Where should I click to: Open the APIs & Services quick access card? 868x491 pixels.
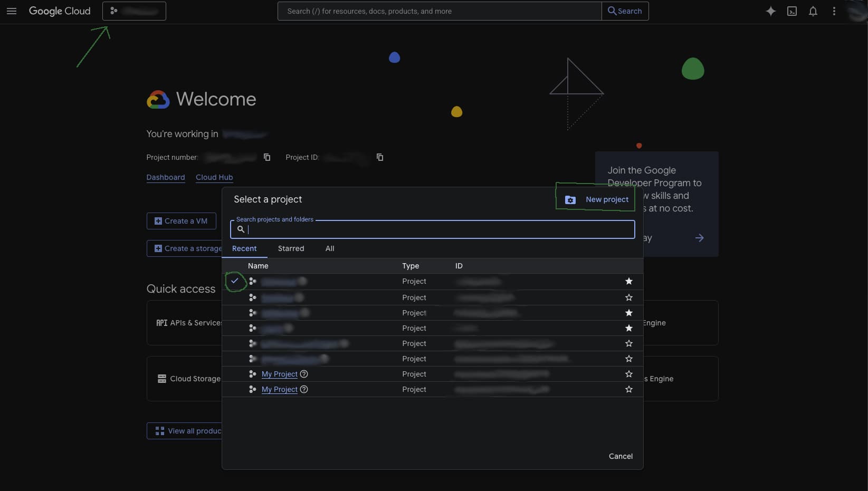pos(185,323)
